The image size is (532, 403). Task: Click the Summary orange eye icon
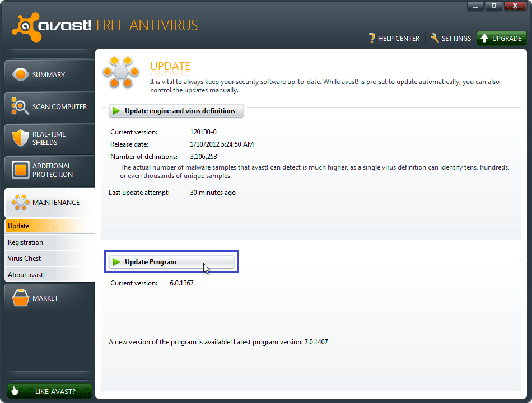20,74
